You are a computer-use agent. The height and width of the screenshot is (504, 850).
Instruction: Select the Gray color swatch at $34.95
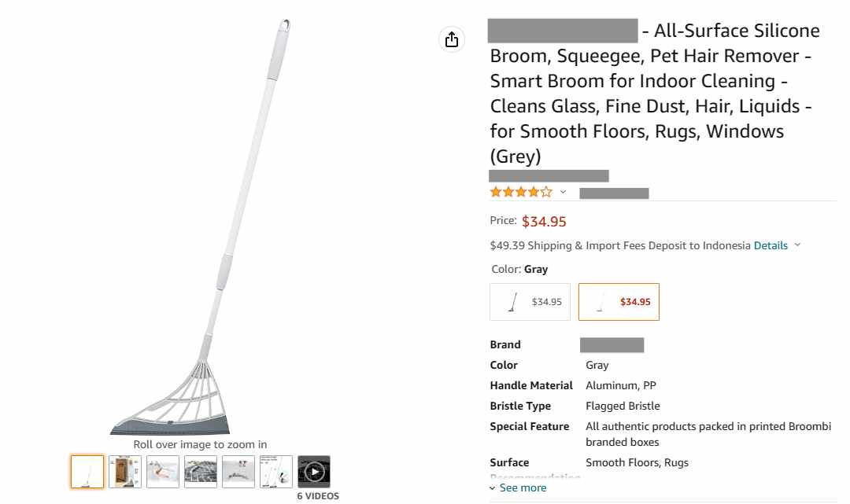(x=619, y=302)
